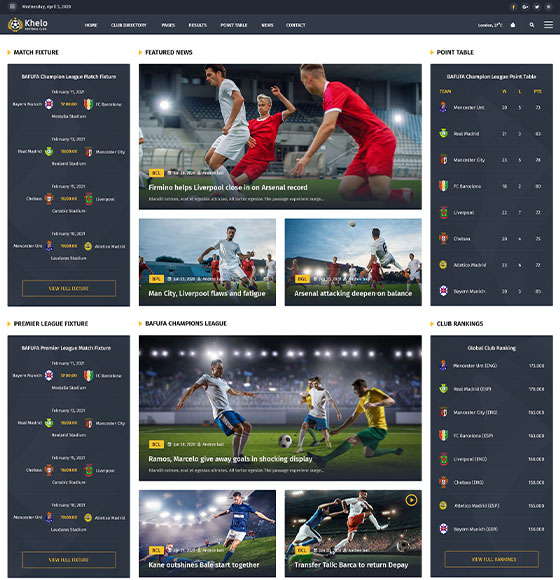Screen dimensions: 560x580
Task: Open 'Transfer Talk: Barca to return Depay' headline
Action: (351, 565)
